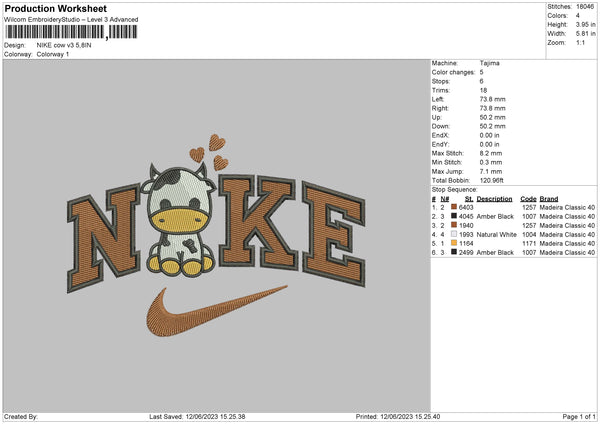Click the black swatch beside 2499 Amber Black
600x424 pixels.
pos(454,252)
